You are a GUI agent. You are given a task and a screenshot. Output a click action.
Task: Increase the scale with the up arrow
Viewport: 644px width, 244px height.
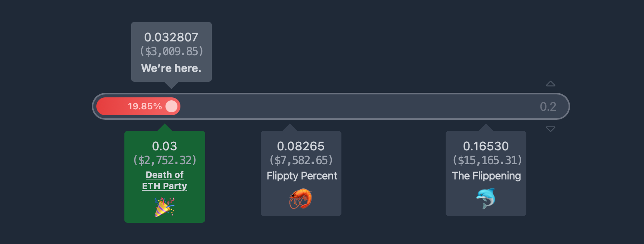point(550,84)
